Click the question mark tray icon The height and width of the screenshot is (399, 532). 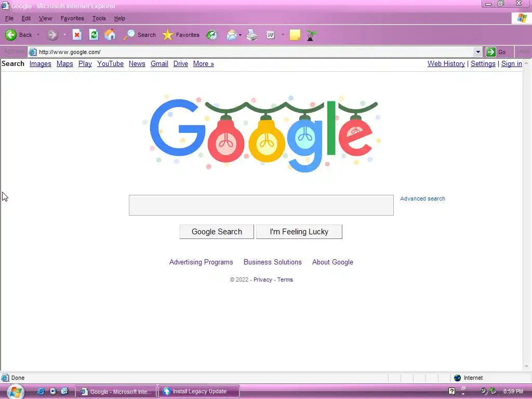451,392
